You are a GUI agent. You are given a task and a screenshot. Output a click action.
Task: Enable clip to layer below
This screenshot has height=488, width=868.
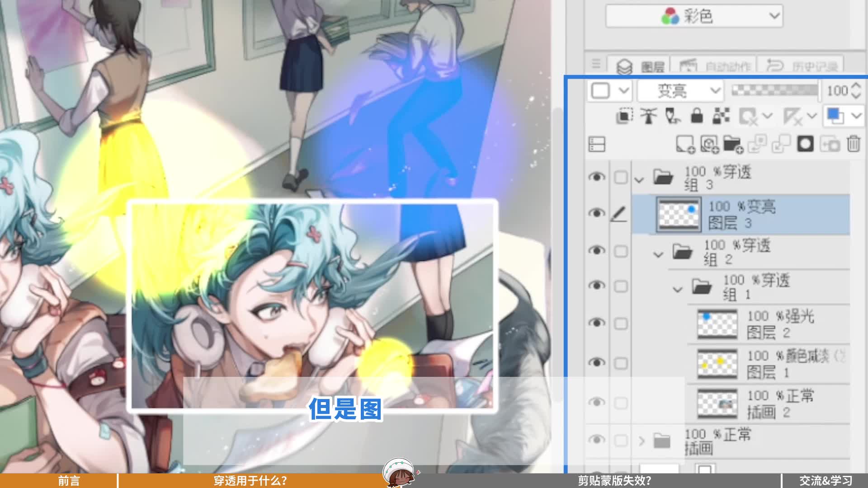tap(624, 117)
